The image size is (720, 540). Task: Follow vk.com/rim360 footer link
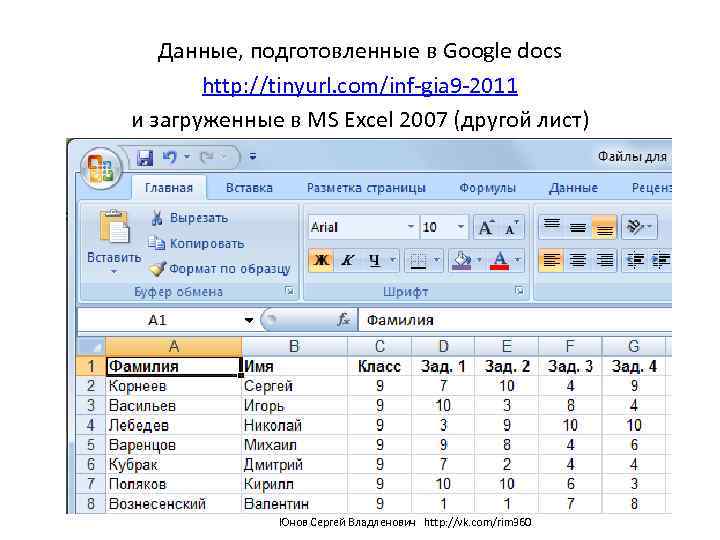[478, 522]
